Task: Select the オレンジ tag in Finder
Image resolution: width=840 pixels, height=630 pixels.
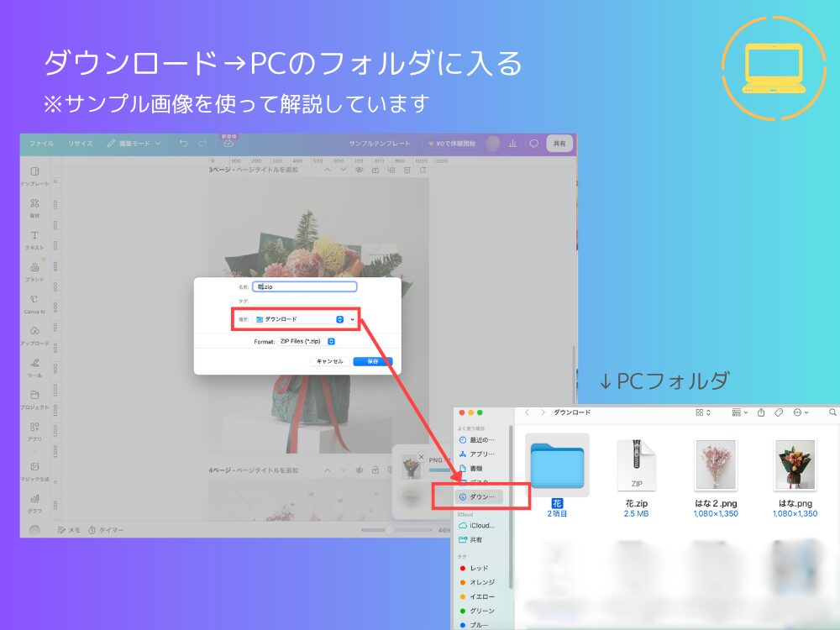Action: click(477, 582)
